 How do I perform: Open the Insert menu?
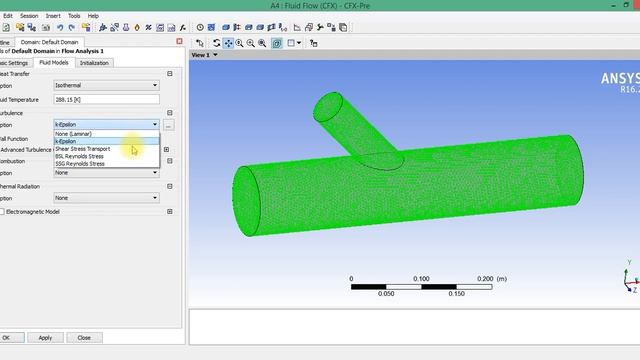click(53, 16)
